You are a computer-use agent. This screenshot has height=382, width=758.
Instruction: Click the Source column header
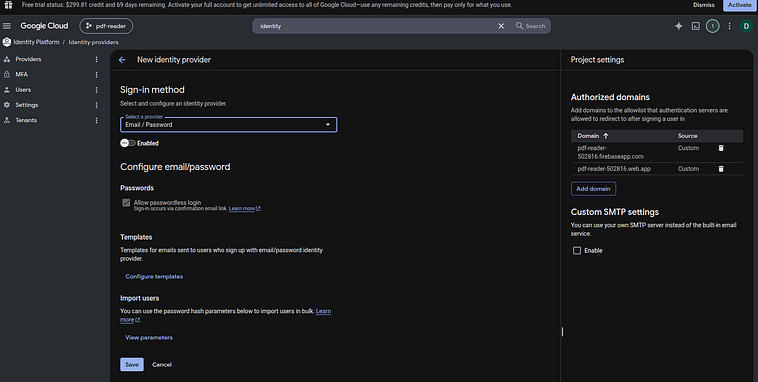point(687,136)
